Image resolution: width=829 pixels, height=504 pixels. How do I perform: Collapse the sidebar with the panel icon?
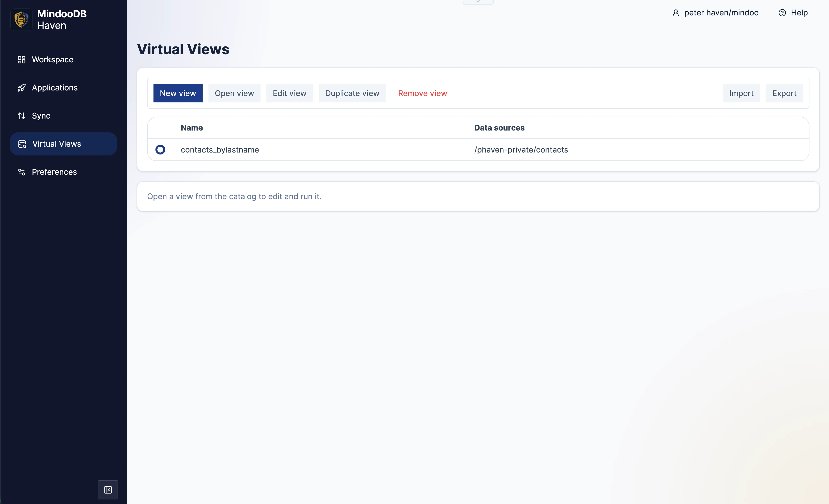click(108, 490)
